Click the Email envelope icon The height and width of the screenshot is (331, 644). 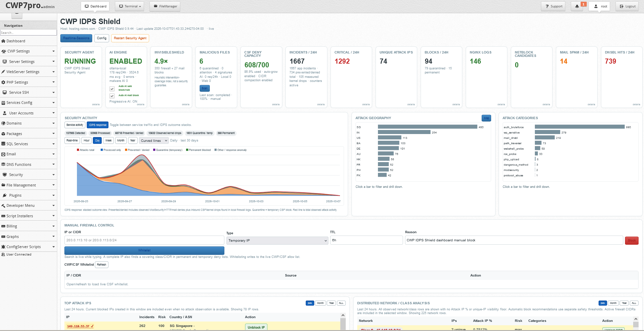pos(3,154)
